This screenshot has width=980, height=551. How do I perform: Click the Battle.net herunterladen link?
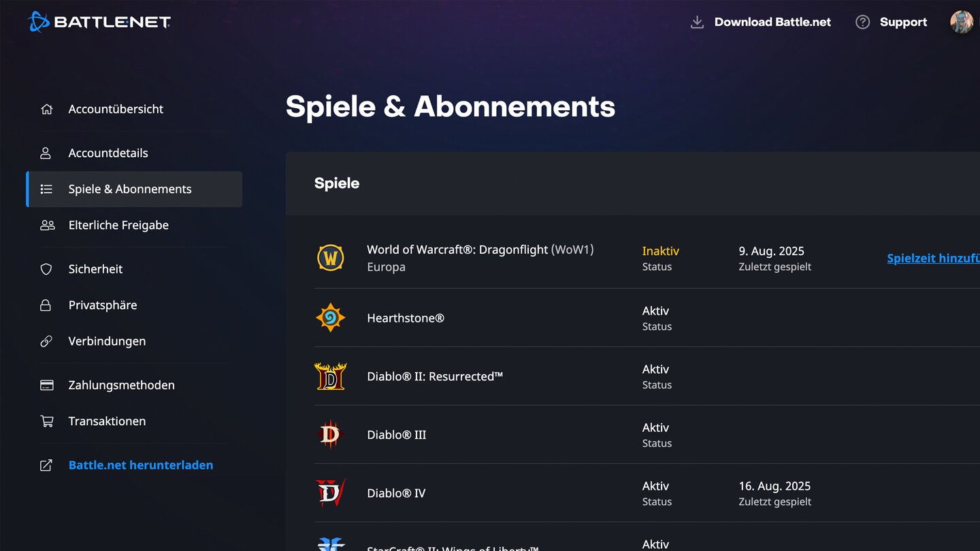(141, 465)
